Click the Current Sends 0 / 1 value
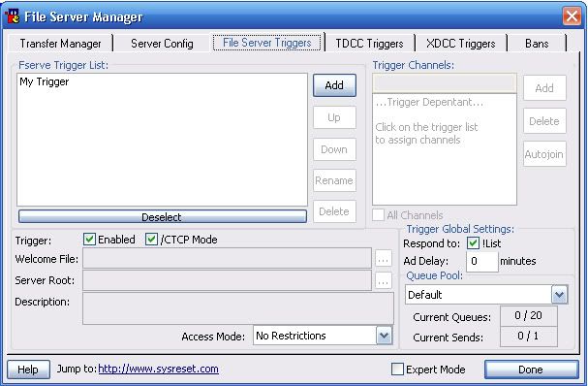This screenshot has width=588, height=386. [528, 337]
